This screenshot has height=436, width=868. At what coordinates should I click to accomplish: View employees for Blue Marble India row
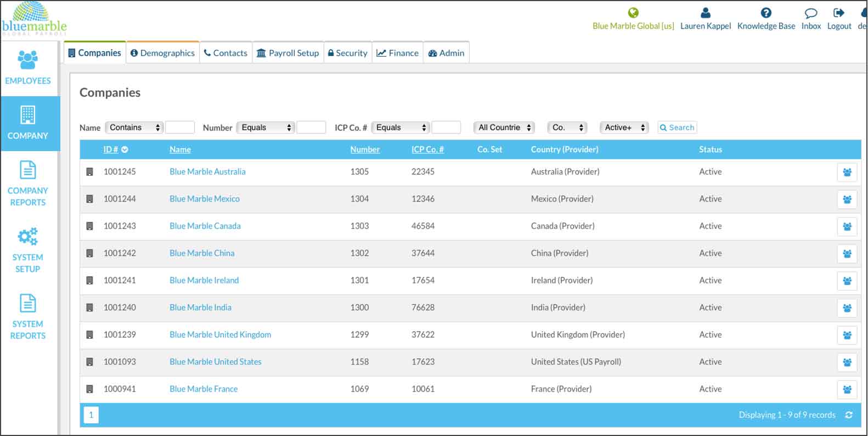[x=847, y=308]
